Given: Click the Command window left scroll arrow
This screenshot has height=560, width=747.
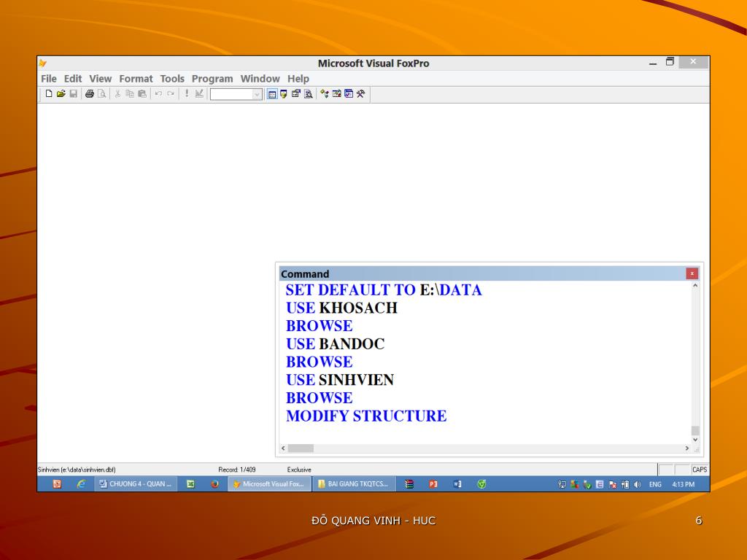Looking at the screenshot, I should click(284, 448).
